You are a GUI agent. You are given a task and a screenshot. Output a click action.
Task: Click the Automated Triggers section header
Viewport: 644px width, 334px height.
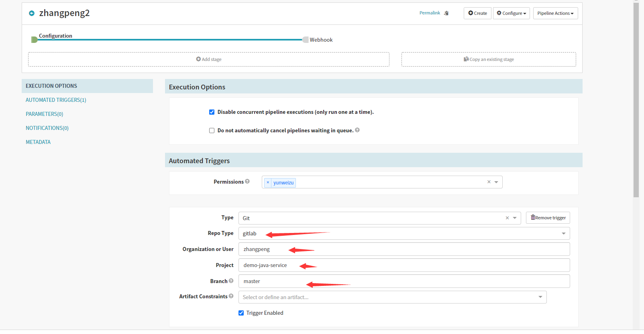click(374, 160)
